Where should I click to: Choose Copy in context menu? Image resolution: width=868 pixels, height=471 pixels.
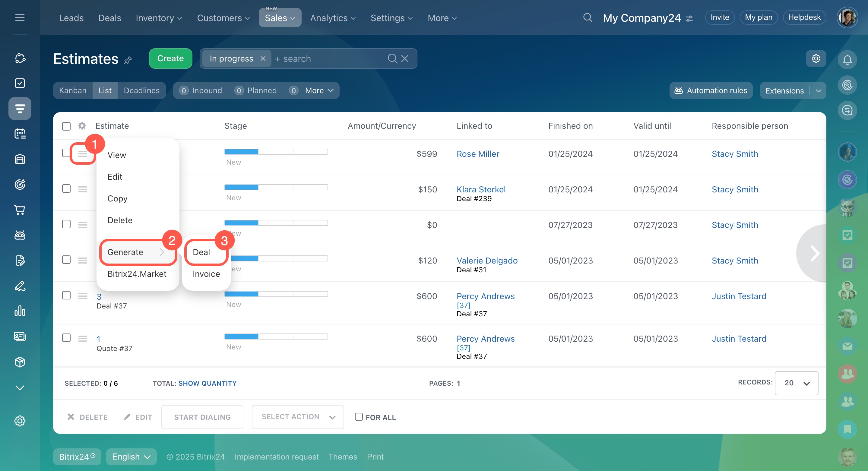click(117, 198)
